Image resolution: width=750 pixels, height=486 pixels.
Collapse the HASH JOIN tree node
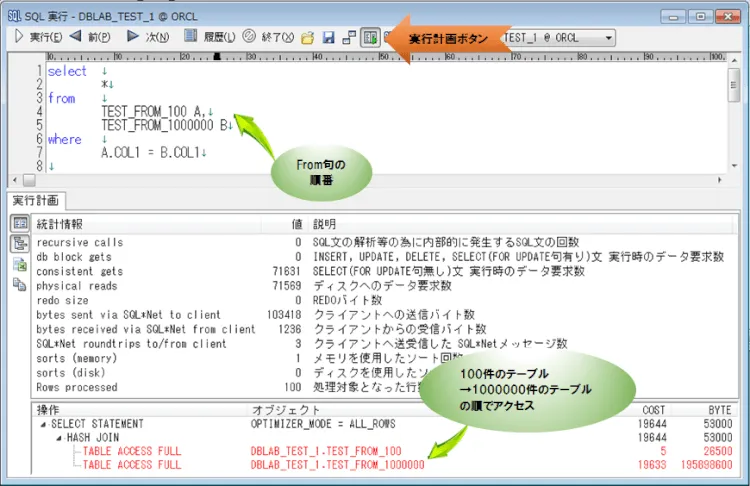click(59, 438)
